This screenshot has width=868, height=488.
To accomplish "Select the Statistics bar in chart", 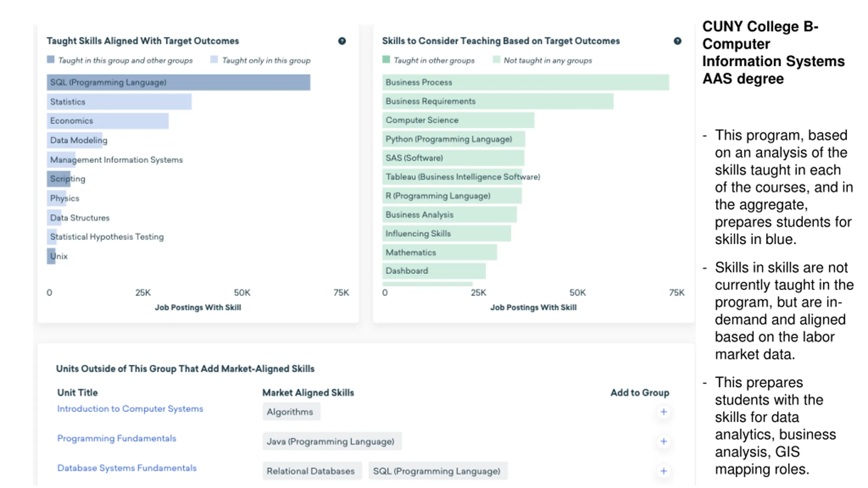I will pos(119,102).
